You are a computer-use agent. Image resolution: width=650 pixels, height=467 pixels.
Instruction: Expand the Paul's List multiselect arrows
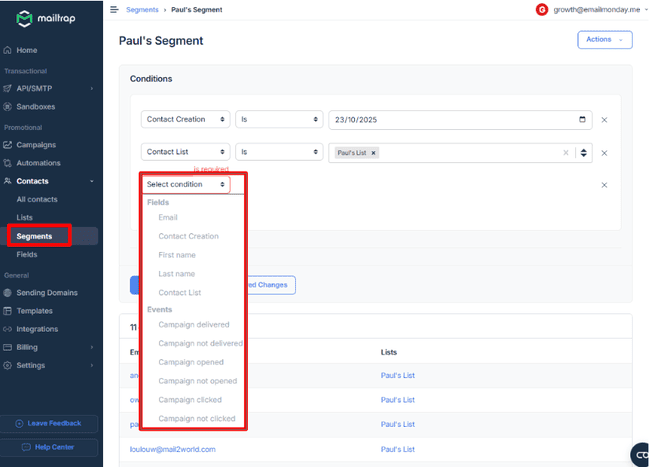584,153
